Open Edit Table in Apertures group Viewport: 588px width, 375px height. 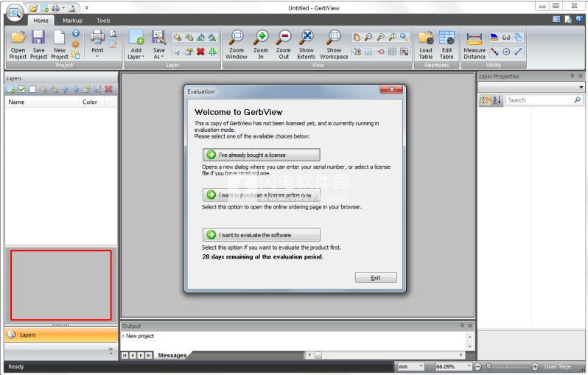447,45
